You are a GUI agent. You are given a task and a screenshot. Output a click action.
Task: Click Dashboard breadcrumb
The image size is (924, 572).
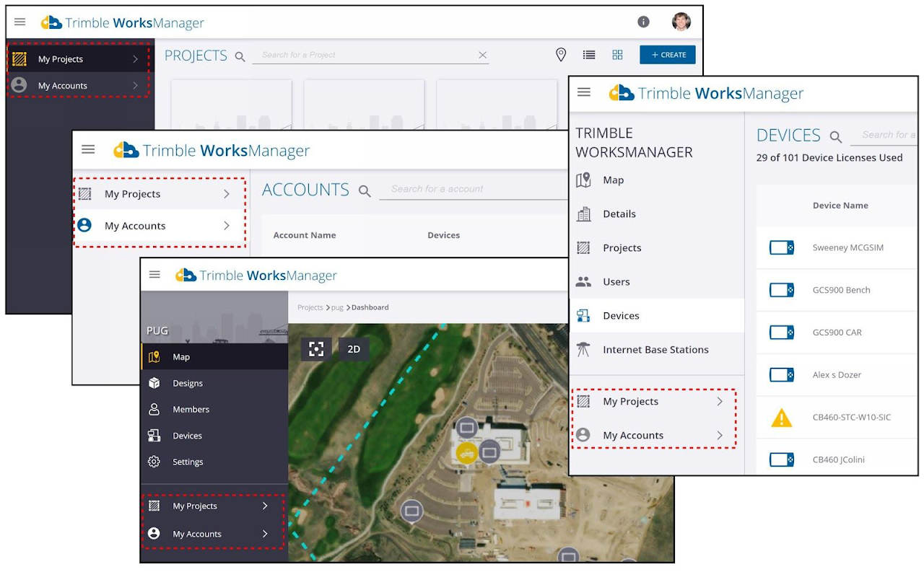[370, 307]
